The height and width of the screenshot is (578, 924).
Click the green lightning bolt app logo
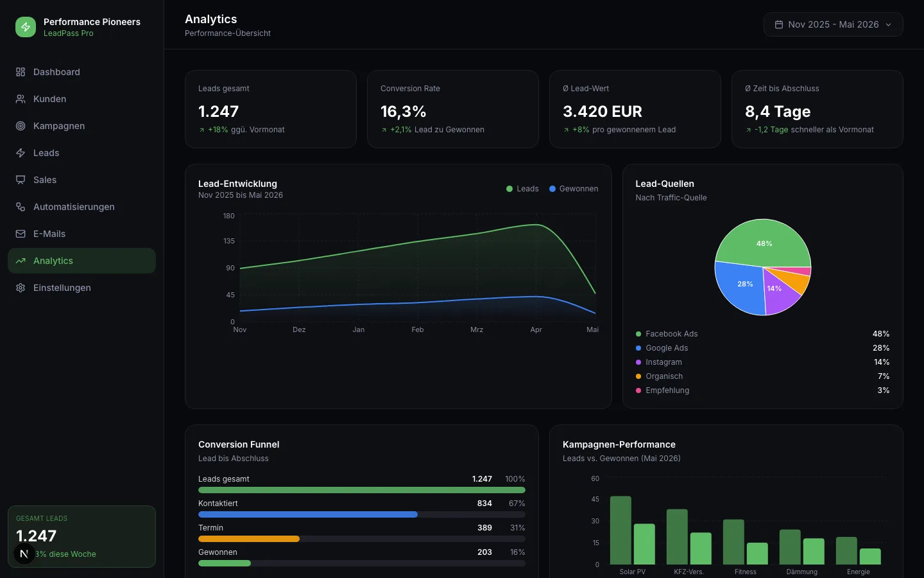coord(26,27)
